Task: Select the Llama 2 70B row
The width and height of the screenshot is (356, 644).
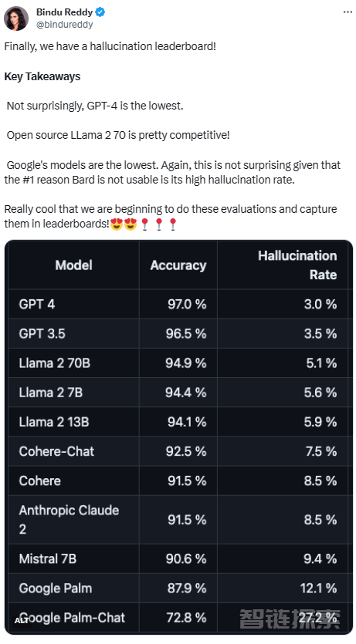Action: point(178,363)
